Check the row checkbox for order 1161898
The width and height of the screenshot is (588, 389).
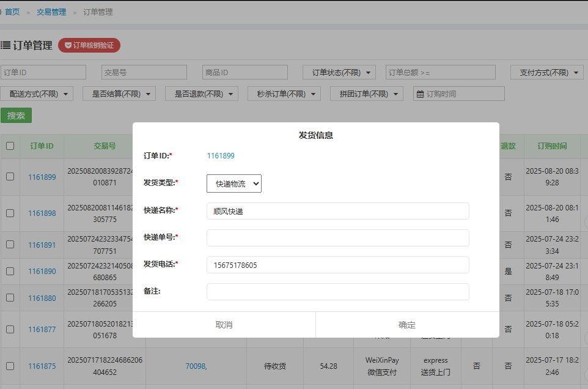click(x=10, y=213)
